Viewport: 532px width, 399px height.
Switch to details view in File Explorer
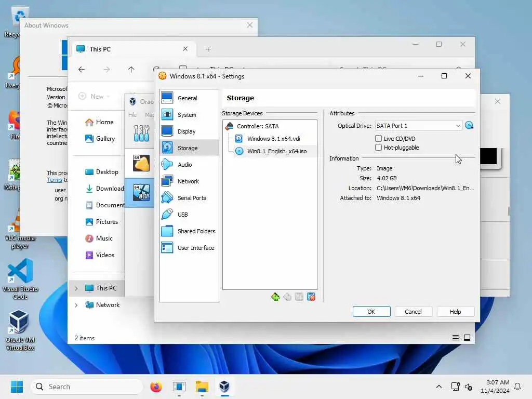[455, 338]
